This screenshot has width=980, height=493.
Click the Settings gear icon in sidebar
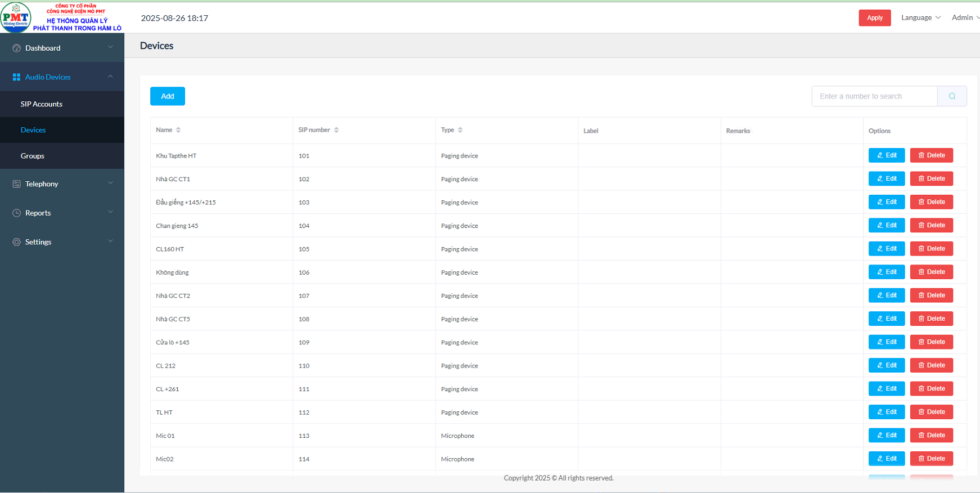click(16, 242)
